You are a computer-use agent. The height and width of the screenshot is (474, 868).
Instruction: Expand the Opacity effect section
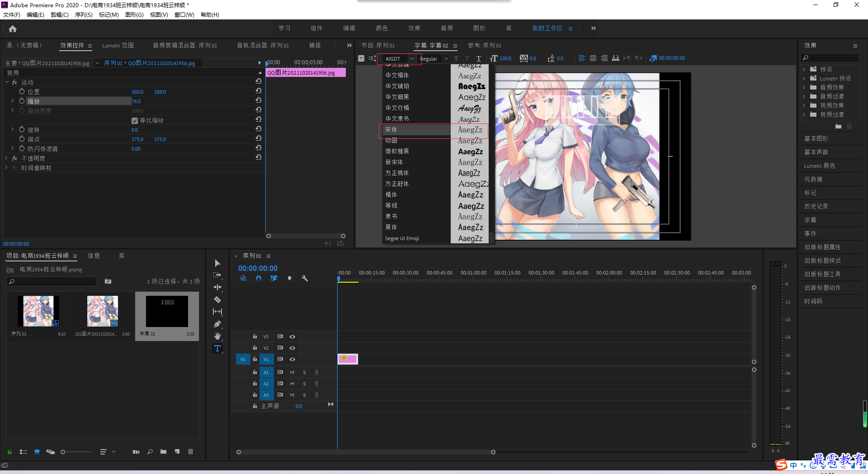coord(6,158)
